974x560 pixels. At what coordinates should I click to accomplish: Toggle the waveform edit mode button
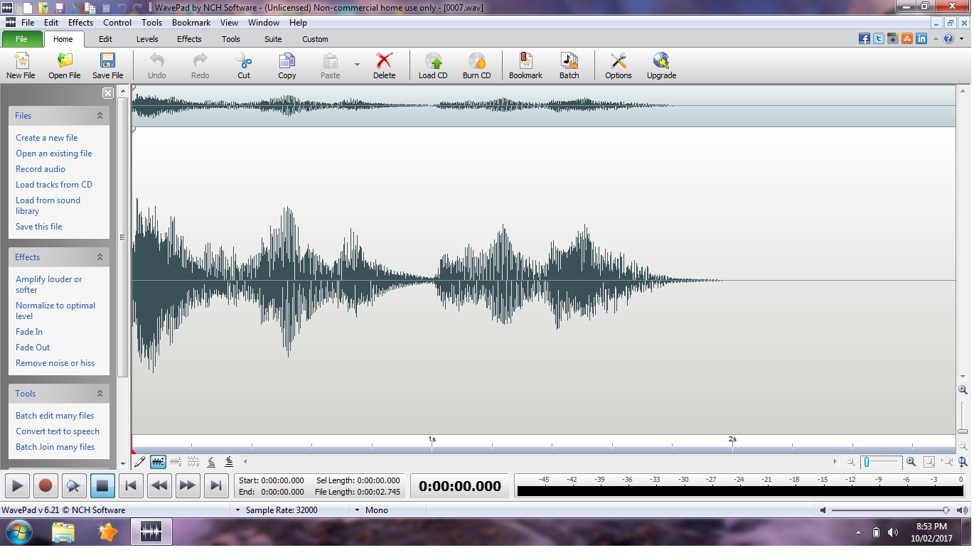159,461
